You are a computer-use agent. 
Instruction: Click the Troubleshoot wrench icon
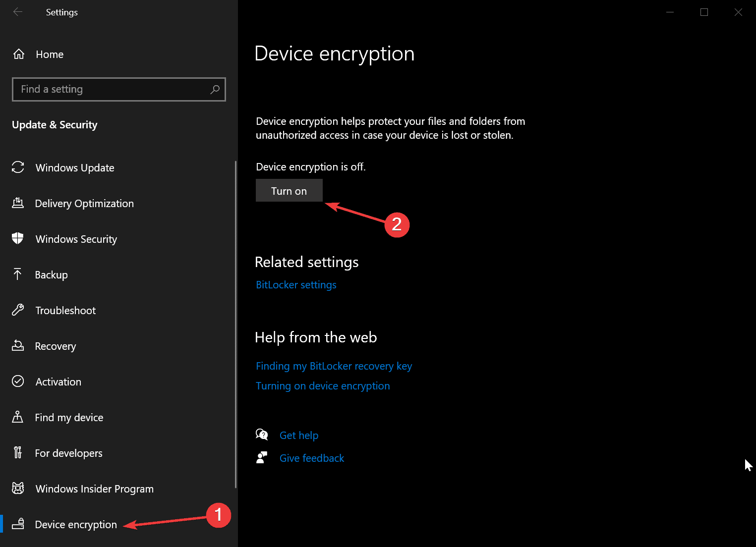click(18, 310)
